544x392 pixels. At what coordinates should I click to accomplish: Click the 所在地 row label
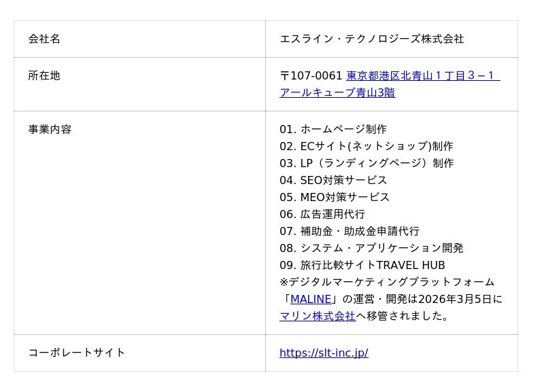click(44, 75)
